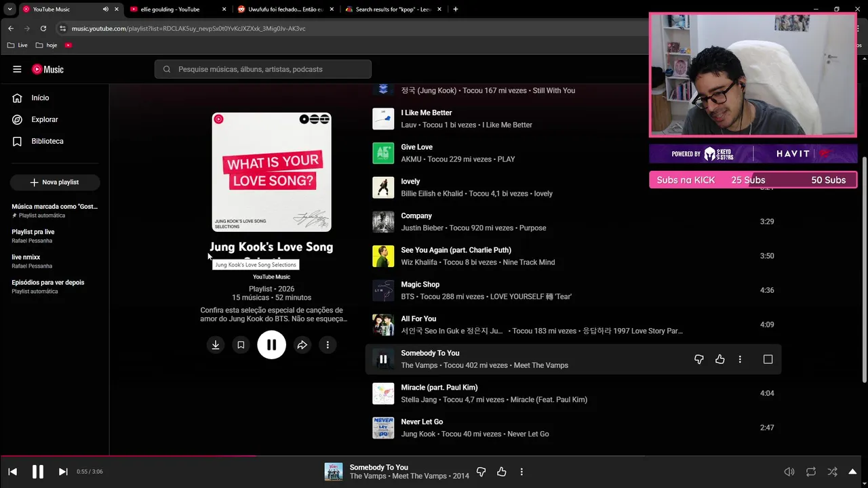Open the YouTube Music author link under the title
This screenshot has width=868, height=488.
271,277
